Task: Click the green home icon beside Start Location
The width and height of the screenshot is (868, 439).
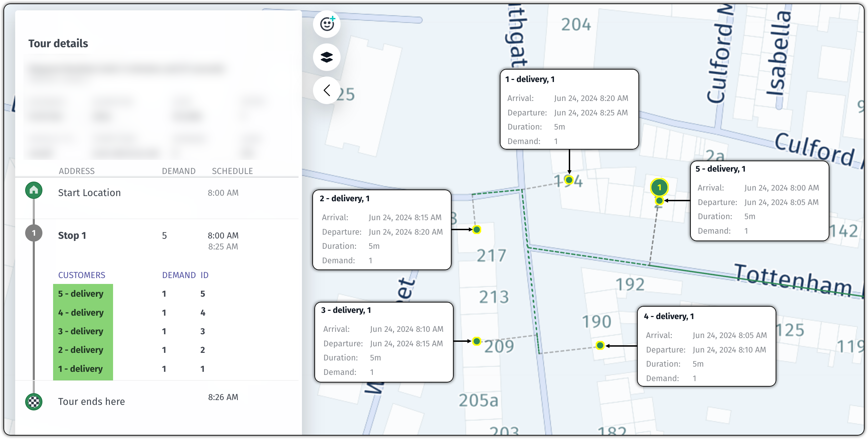Action: pos(33,190)
